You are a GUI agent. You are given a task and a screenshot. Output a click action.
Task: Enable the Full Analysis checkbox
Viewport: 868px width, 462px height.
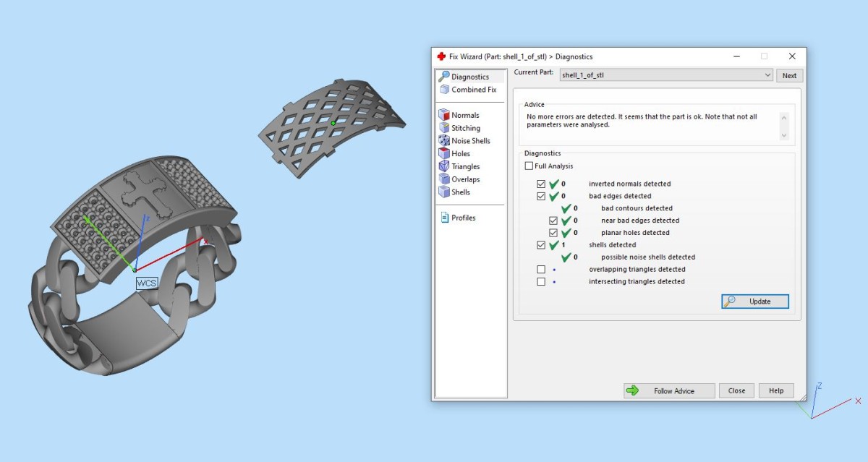(529, 166)
